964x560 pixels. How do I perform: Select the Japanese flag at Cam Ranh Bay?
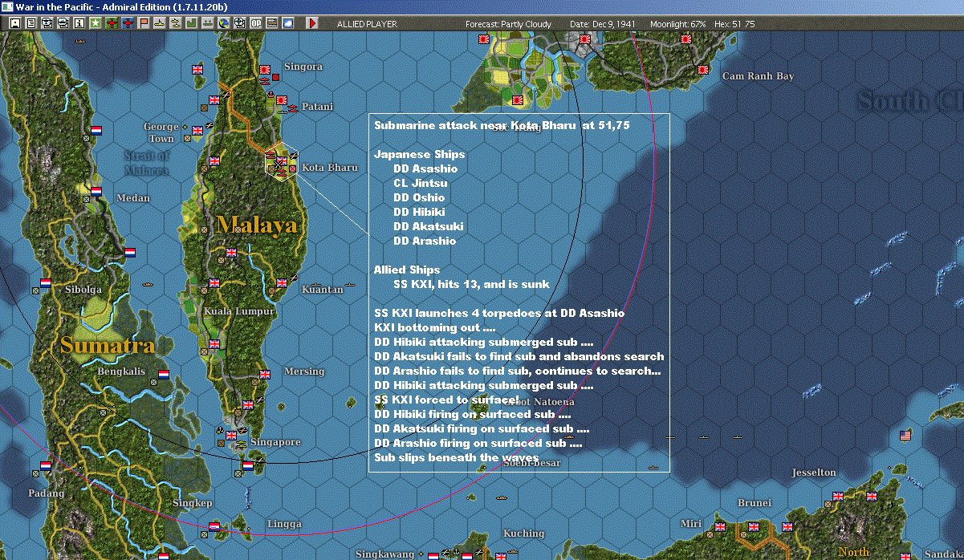(704, 71)
